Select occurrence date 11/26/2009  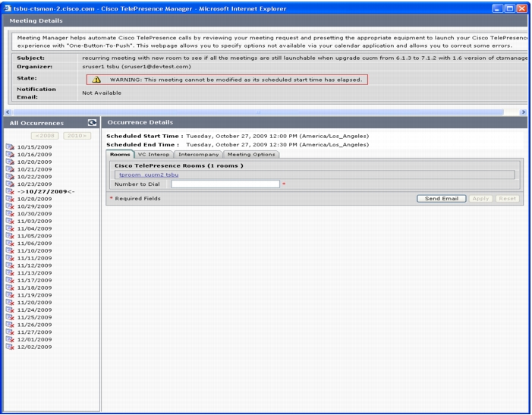[35, 325]
